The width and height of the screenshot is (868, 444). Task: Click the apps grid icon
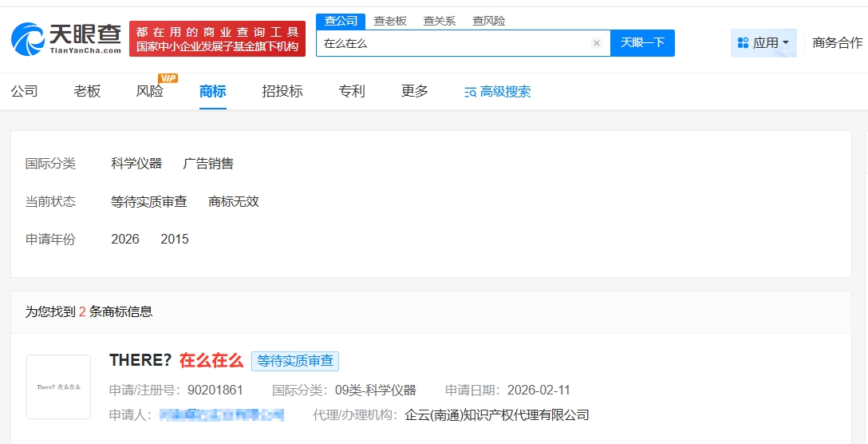[744, 42]
